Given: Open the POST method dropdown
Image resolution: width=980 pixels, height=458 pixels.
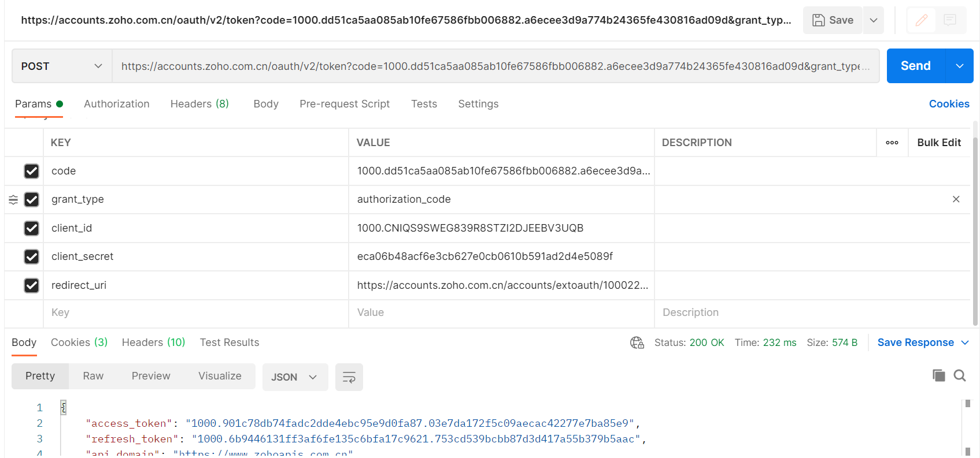Looking at the screenshot, I should (62, 66).
